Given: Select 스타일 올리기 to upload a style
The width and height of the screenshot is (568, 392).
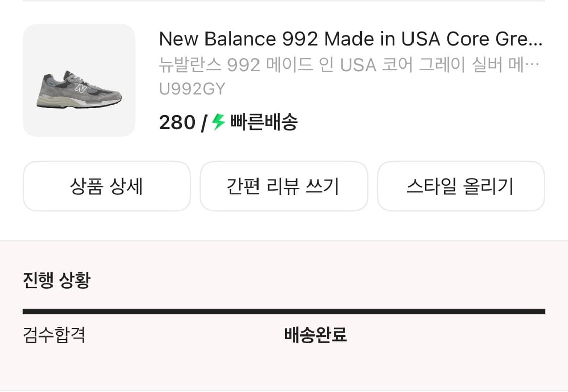Looking at the screenshot, I should point(461,186).
